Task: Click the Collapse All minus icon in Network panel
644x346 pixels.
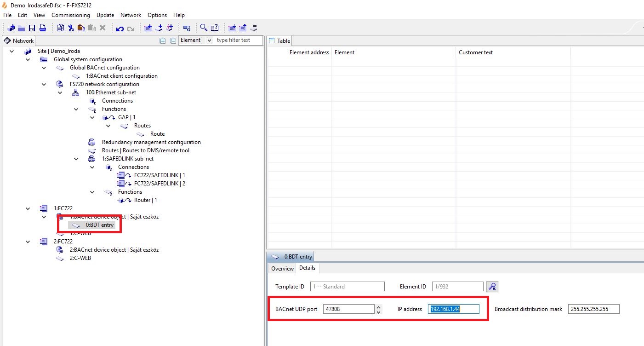Action: (173, 40)
